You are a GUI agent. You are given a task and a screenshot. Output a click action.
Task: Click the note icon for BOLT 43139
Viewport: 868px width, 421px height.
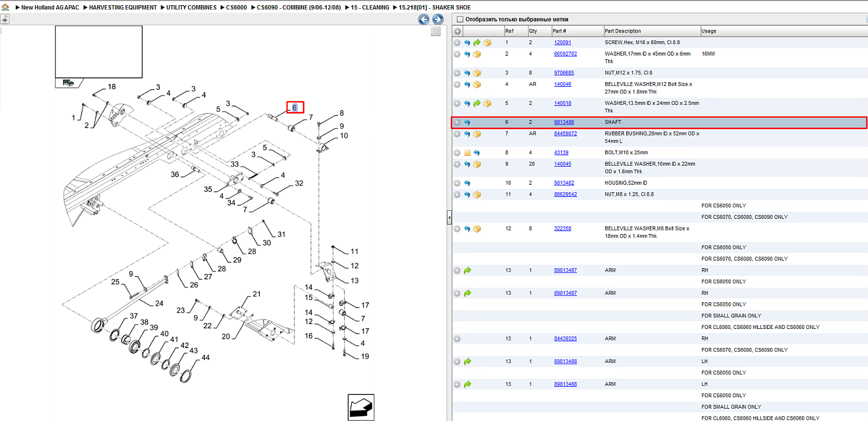coord(467,153)
